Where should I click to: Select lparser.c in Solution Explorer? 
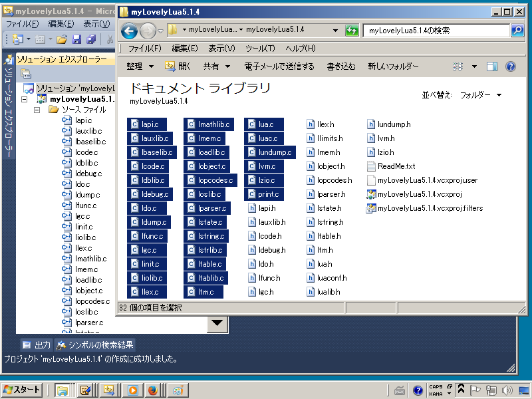[x=82, y=323]
